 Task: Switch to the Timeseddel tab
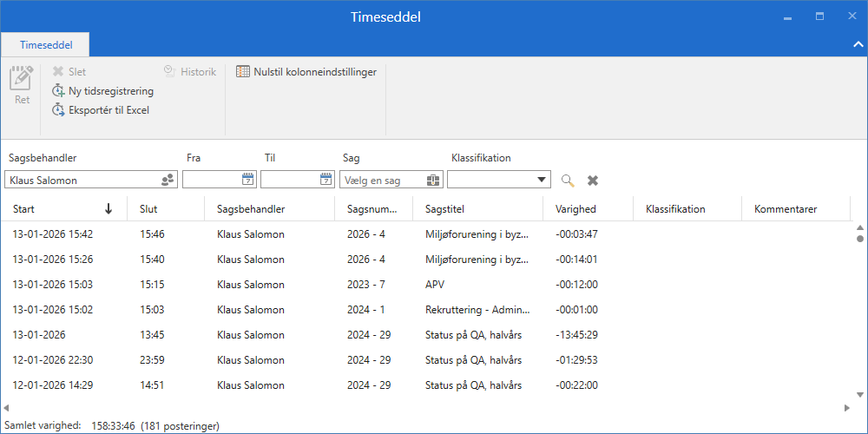click(46, 43)
